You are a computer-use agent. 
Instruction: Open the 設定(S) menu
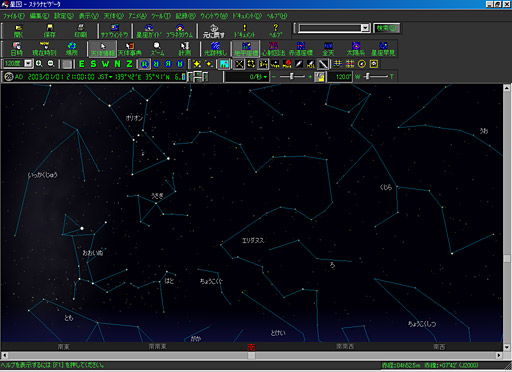tap(64, 16)
